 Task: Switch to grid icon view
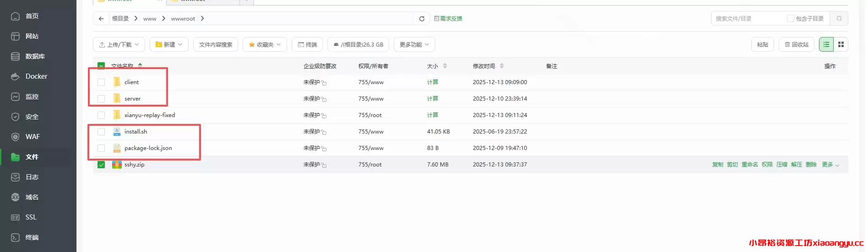tap(841, 44)
